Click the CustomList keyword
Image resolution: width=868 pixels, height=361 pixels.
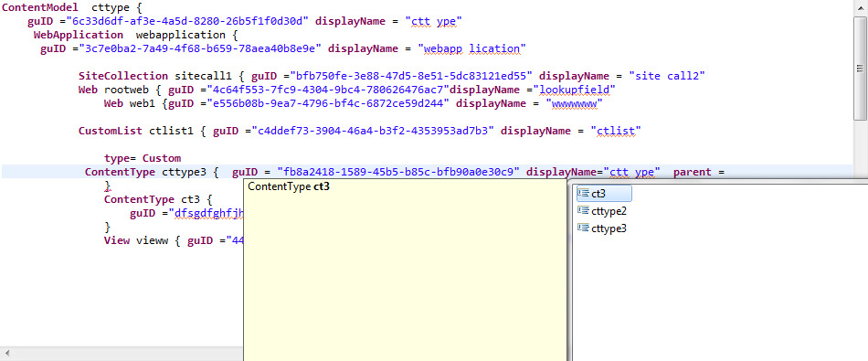pyautogui.click(x=111, y=132)
